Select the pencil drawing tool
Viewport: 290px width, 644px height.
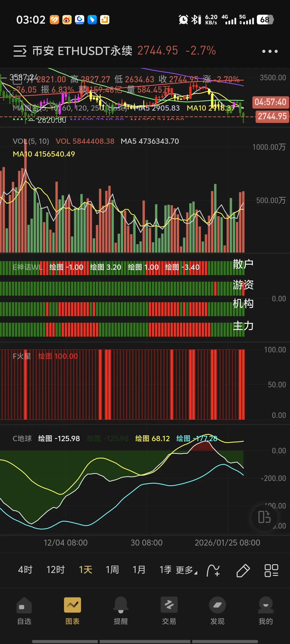pyautogui.click(x=243, y=570)
